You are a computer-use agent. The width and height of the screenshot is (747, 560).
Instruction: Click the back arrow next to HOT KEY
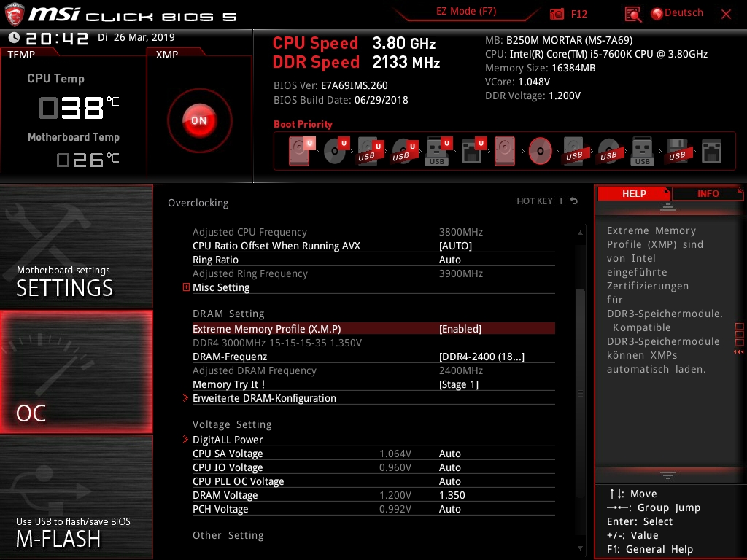click(x=574, y=201)
